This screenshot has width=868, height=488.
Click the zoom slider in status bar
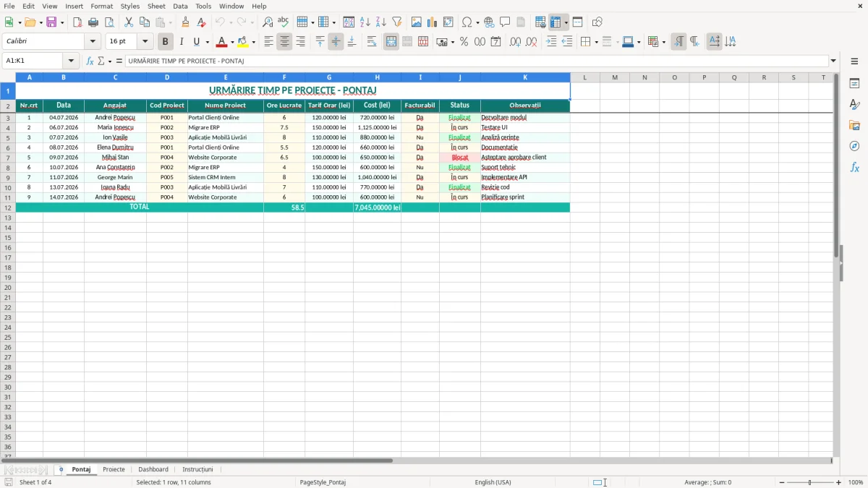pos(809,482)
